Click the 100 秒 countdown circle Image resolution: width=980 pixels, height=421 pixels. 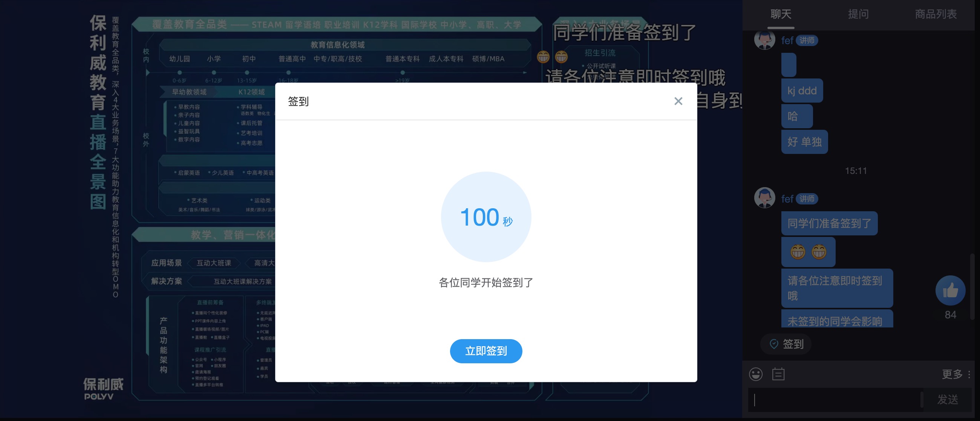click(x=486, y=217)
